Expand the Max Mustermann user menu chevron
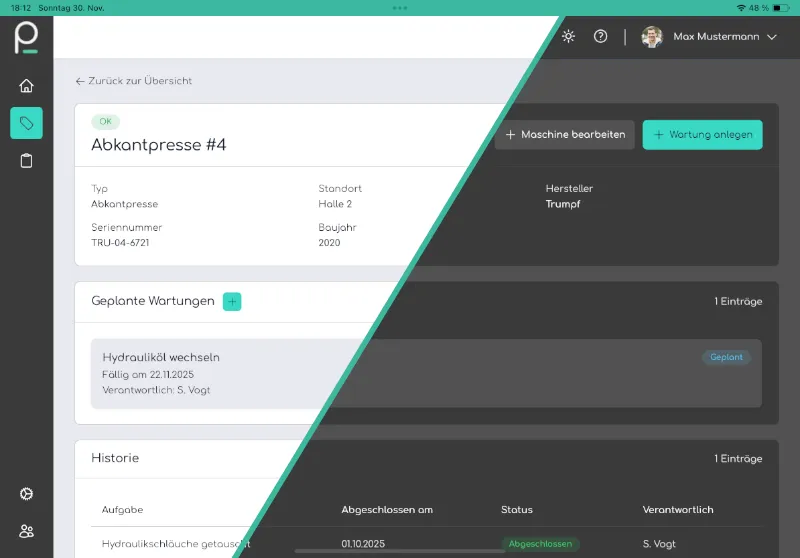Image resolution: width=800 pixels, height=558 pixels. 772,37
